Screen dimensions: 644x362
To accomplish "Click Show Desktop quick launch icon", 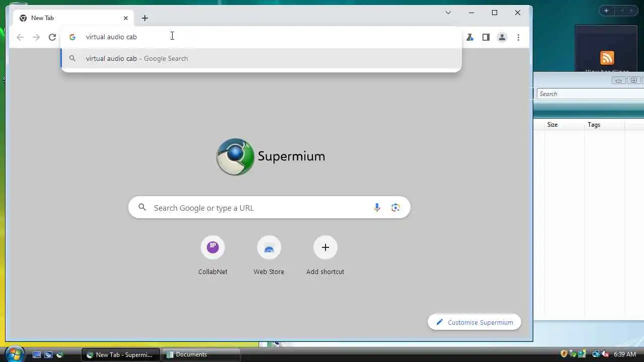I will [x=37, y=354].
